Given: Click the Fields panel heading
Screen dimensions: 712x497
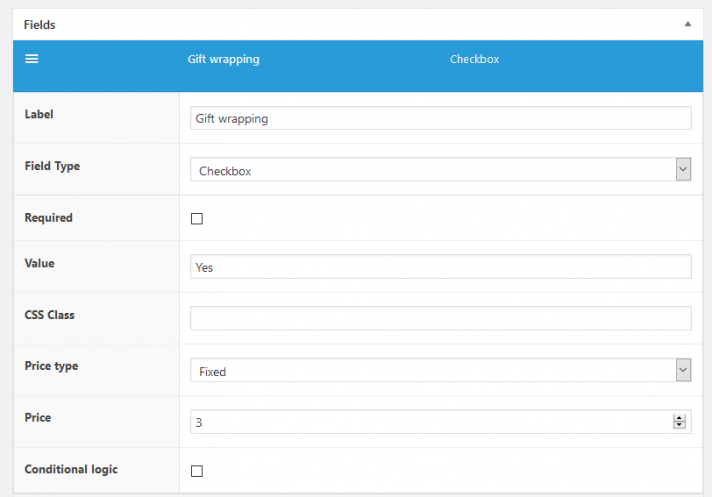Looking at the screenshot, I should [x=41, y=23].
